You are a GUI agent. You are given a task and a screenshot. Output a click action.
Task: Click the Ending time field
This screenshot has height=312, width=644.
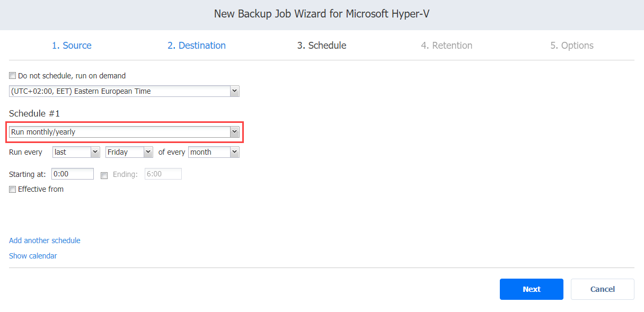pos(163,174)
